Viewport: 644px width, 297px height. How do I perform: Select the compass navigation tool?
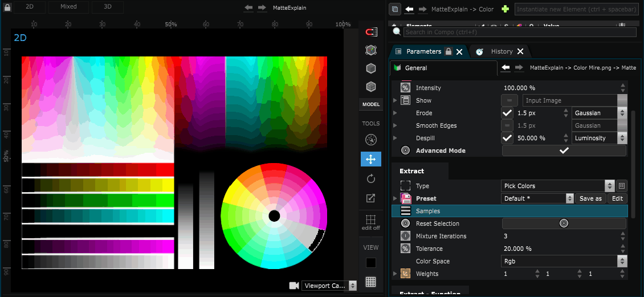[371, 140]
